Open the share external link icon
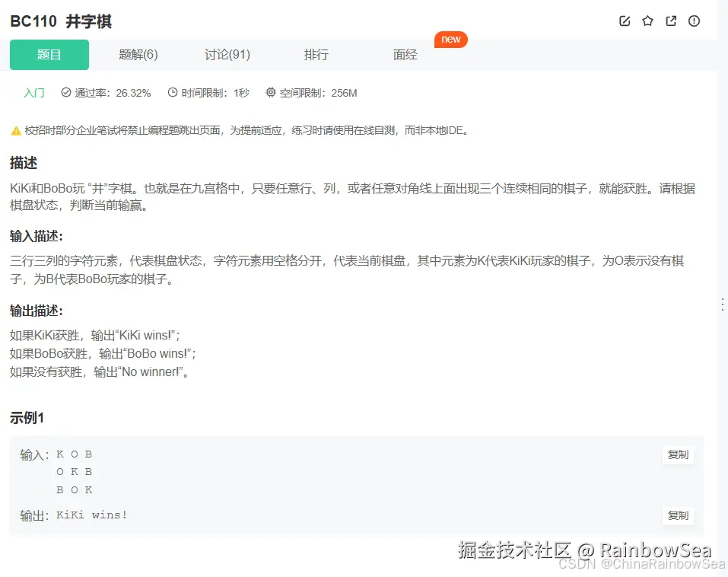Viewport: 728px width, 577px height. pos(670,21)
